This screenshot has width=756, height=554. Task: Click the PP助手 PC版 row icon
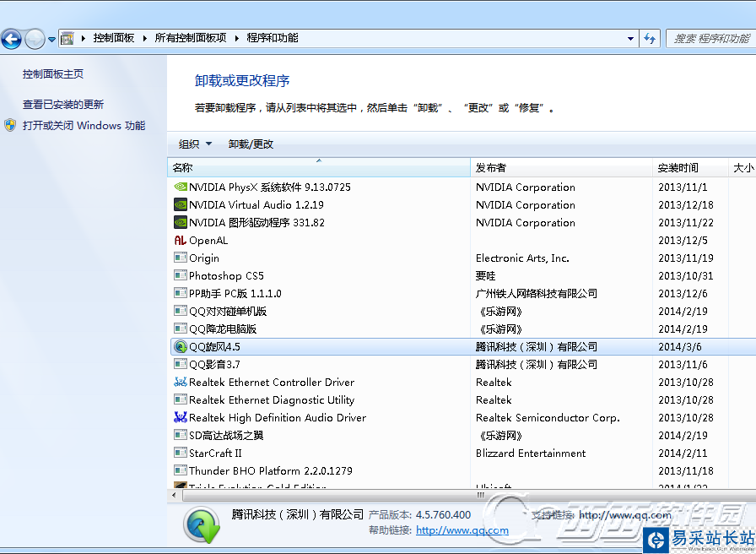coord(181,293)
